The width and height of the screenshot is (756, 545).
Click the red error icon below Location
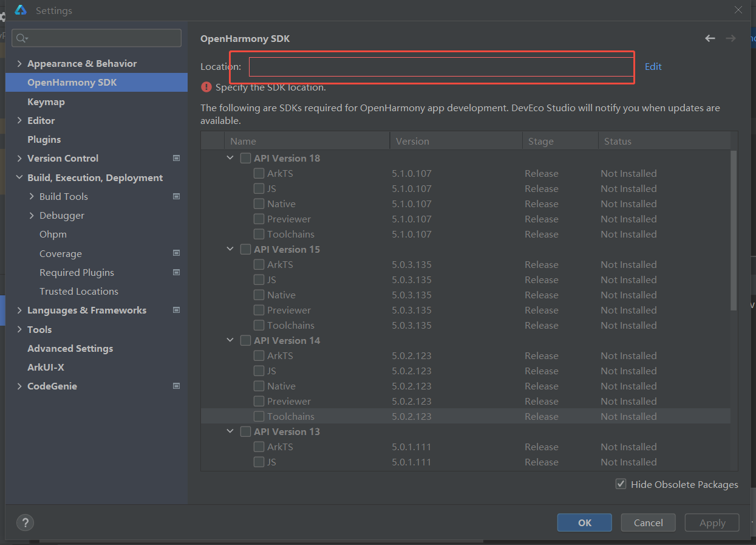(x=206, y=87)
